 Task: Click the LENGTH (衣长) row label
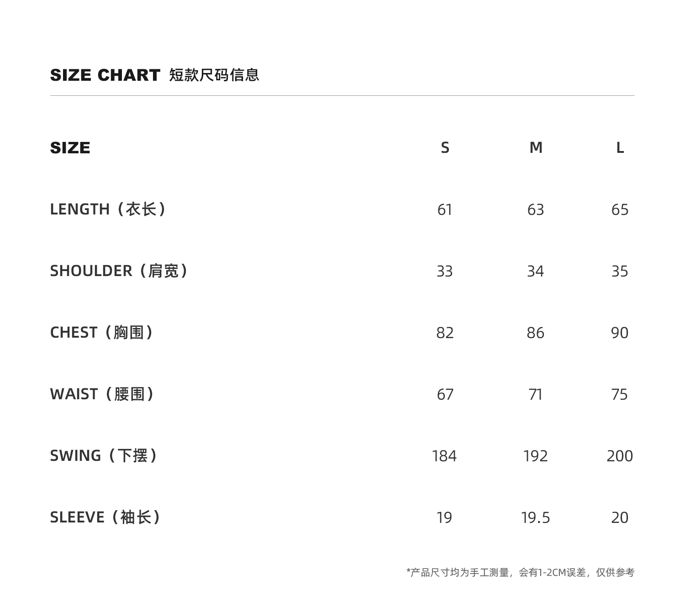(x=108, y=209)
